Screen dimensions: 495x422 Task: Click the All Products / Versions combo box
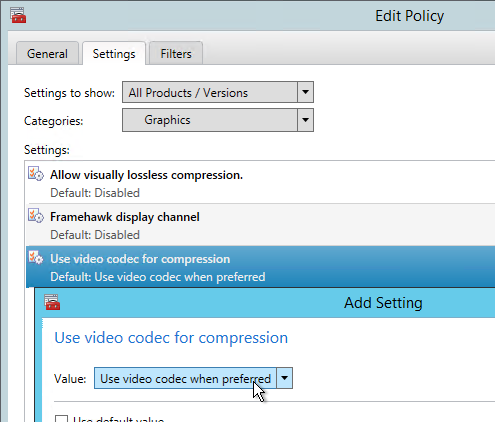tap(218, 92)
